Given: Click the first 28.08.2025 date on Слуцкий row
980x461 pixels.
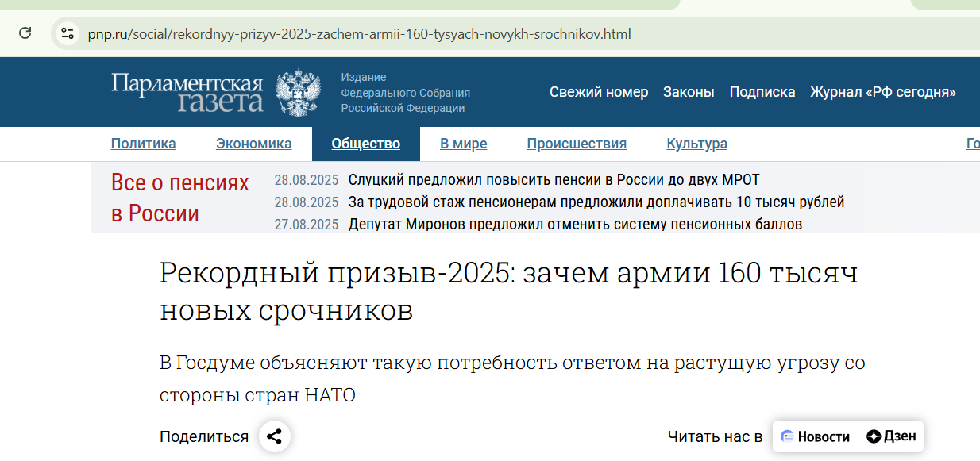Looking at the screenshot, I should (x=307, y=179).
